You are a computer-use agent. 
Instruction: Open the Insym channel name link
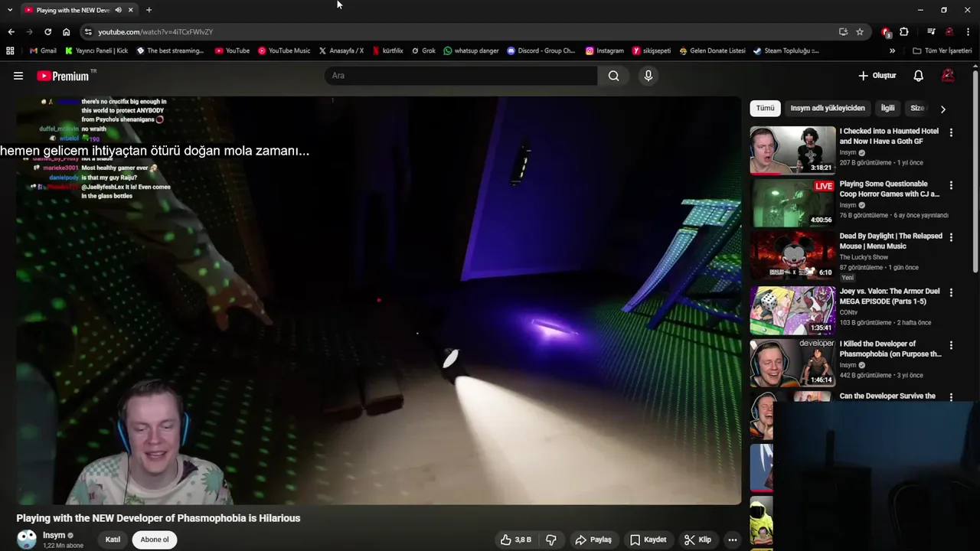coord(54,535)
